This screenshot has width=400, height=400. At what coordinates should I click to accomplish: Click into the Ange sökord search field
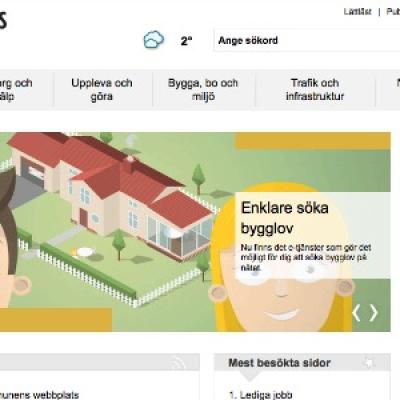click(x=307, y=41)
